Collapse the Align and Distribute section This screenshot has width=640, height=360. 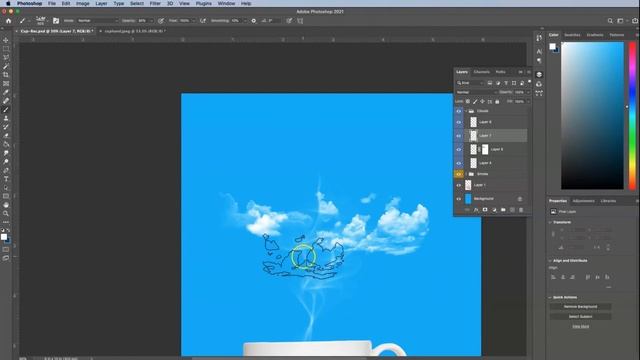click(550, 260)
